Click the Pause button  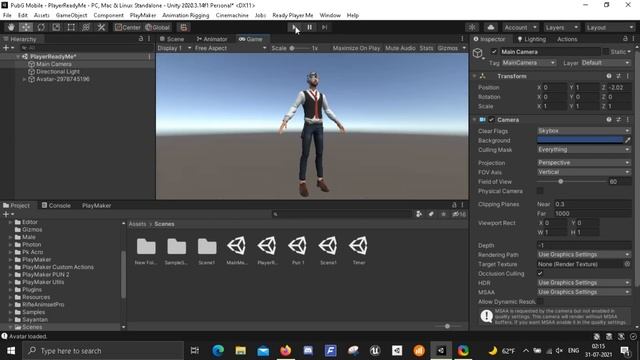point(309,27)
